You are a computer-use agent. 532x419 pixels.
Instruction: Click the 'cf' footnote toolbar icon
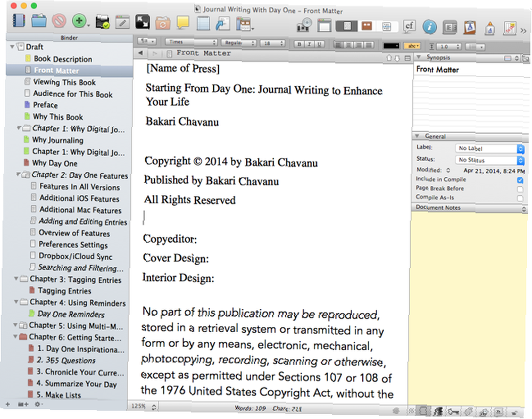410,26
